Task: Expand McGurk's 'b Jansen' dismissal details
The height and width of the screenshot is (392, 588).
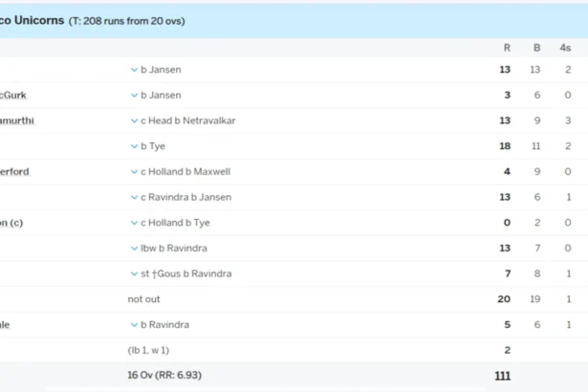Action: 134,96
